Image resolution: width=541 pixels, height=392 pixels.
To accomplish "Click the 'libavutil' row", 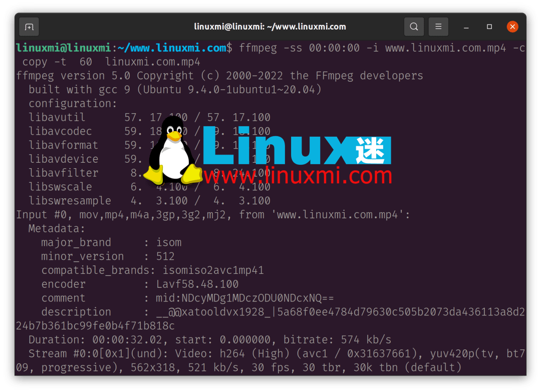I will (x=149, y=117).
